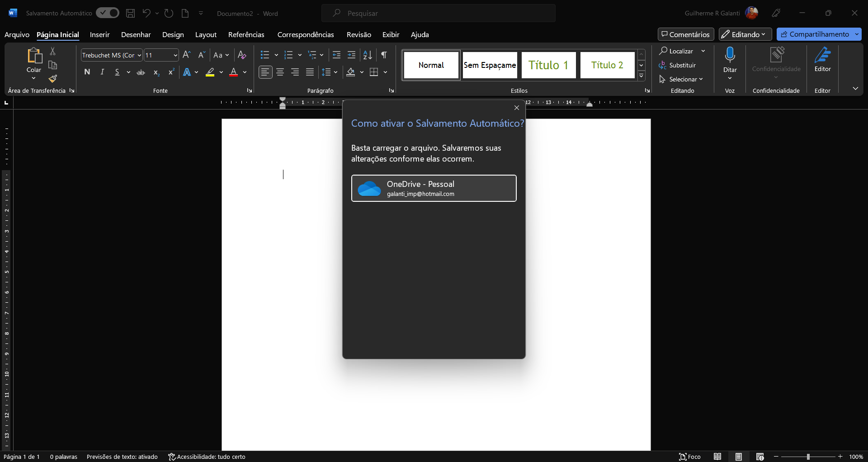This screenshot has width=868, height=462.
Task: Open the Arquivo menu
Action: click(17, 34)
